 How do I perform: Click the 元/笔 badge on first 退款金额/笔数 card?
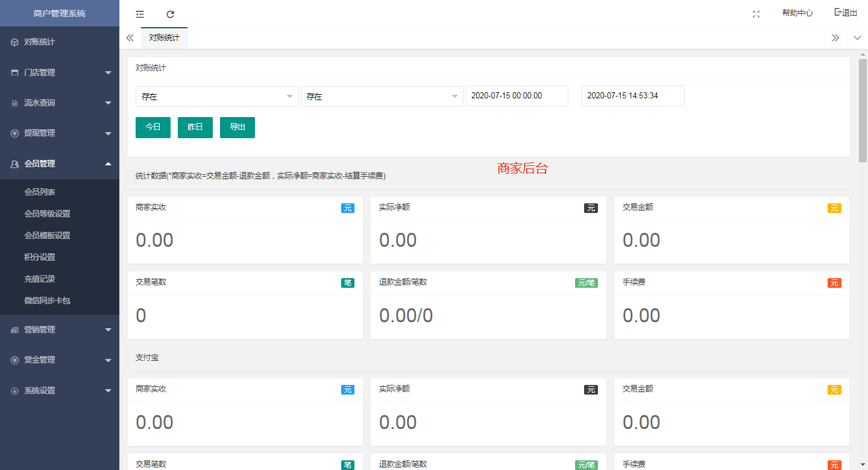(x=587, y=283)
